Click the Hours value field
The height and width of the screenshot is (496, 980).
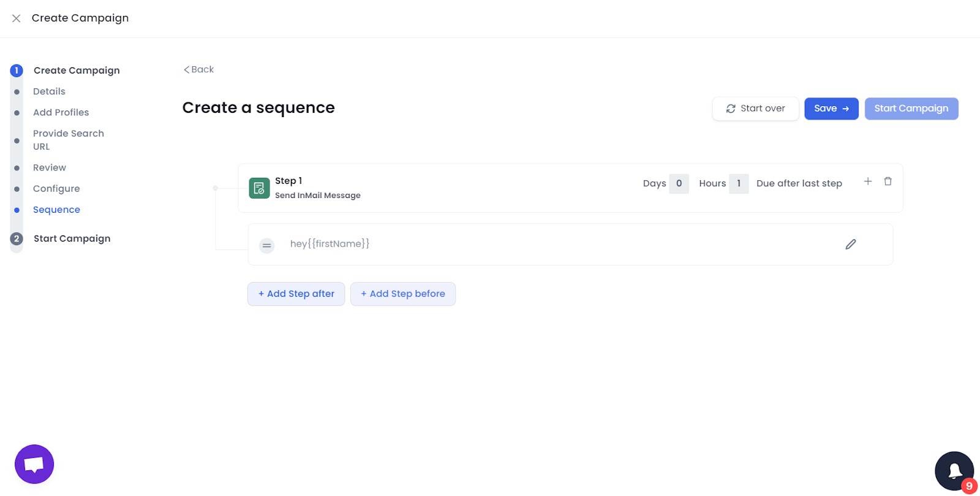(739, 183)
